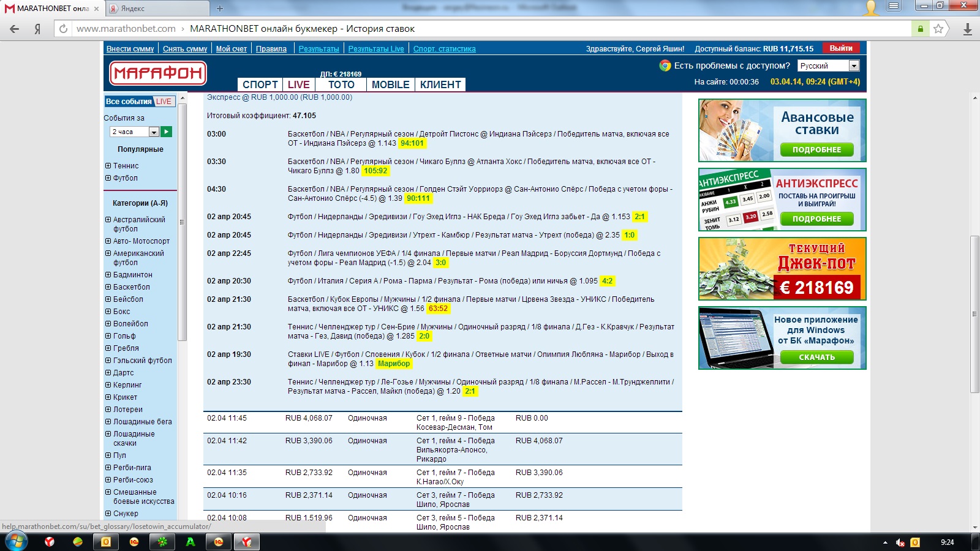Expand the Гольф category
980x551 pixels.
(108, 336)
